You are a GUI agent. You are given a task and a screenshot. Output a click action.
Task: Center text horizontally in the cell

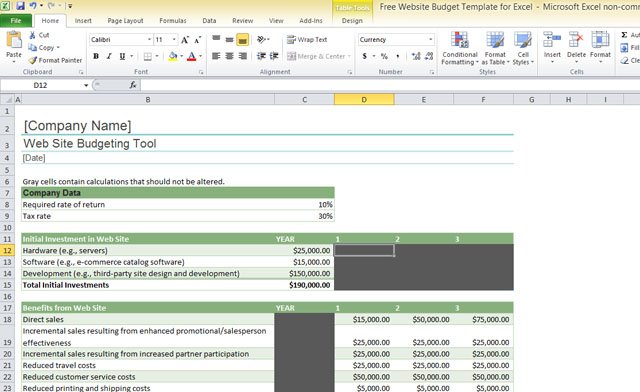(x=229, y=56)
